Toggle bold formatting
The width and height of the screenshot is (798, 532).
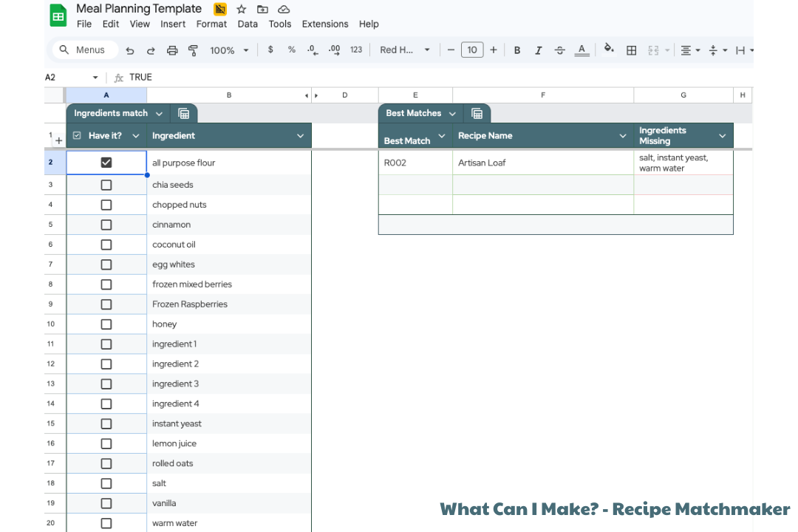pos(517,50)
